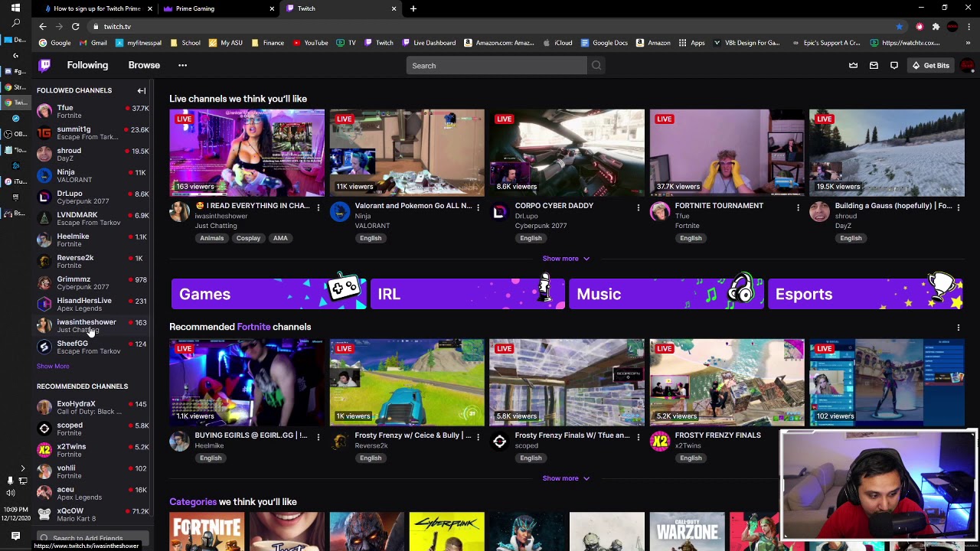Viewport: 980px width, 551px height.
Task: Click the Get Bits button
Action: coord(931,65)
